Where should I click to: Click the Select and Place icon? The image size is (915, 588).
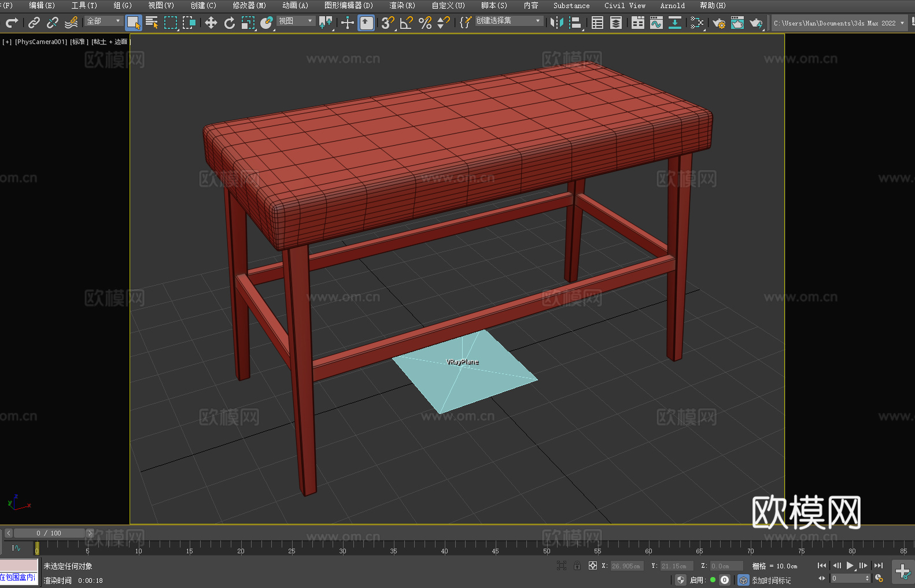(267, 23)
